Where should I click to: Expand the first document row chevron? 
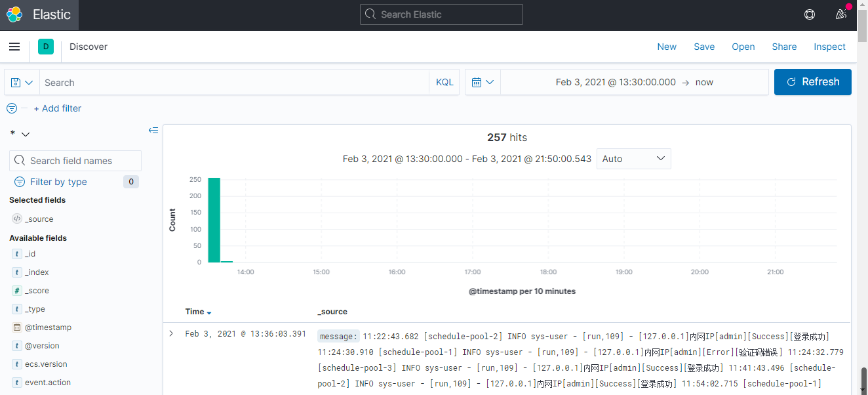coord(171,333)
